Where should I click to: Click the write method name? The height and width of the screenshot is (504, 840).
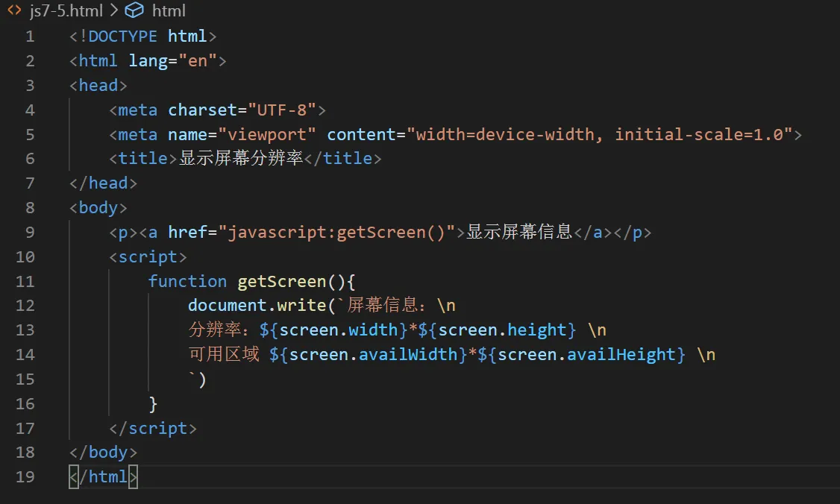(x=301, y=305)
